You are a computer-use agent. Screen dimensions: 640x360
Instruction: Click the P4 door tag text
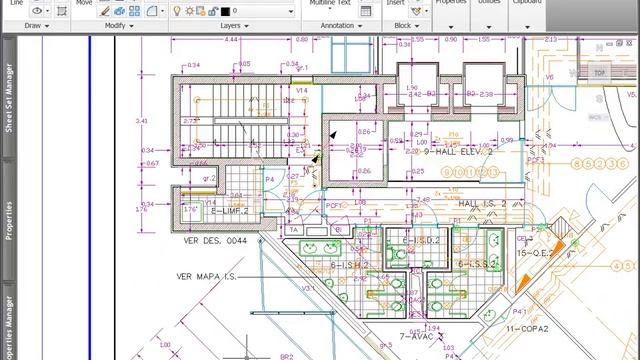(x=270, y=180)
